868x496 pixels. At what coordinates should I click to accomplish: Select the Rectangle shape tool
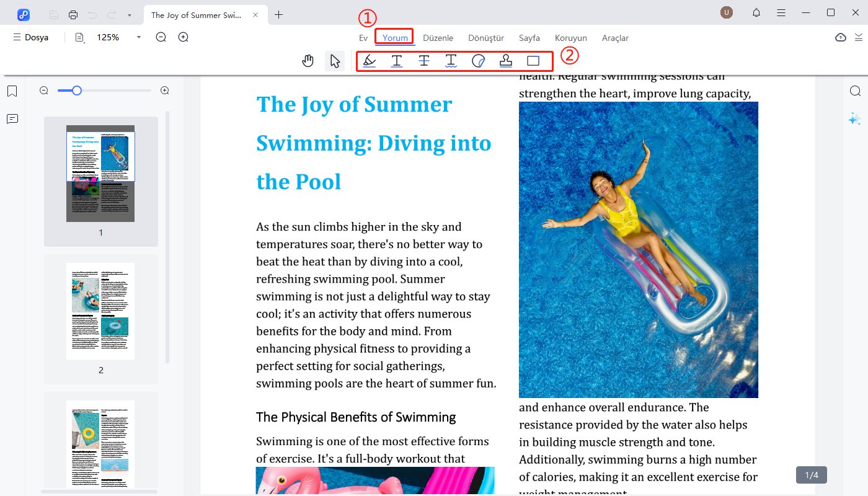[x=533, y=61]
